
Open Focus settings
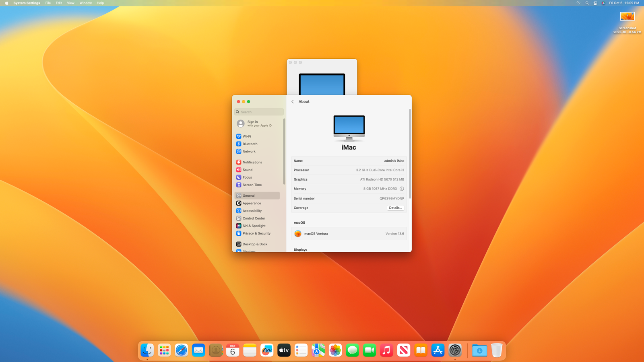257,177
